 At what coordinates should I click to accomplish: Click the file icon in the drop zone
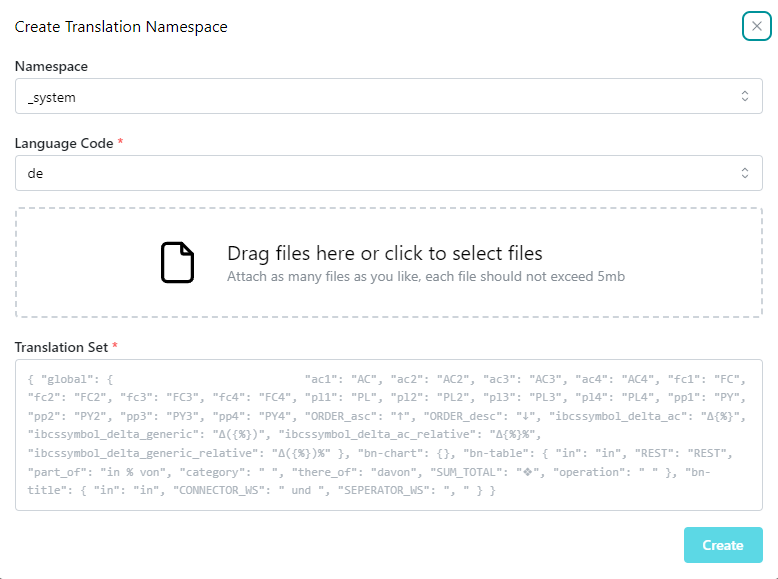(177, 262)
